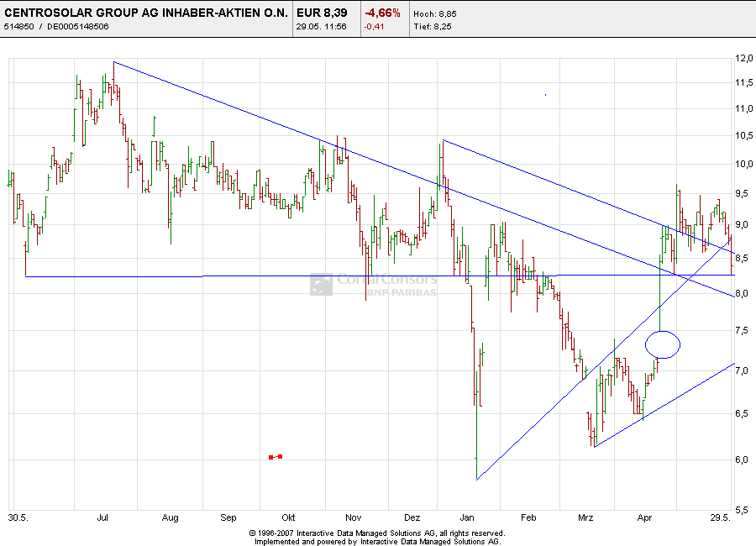Image resolution: width=756 pixels, height=546 pixels.
Task: Click the daily low "Tief: 8,25"
Action: click(433, 27)
